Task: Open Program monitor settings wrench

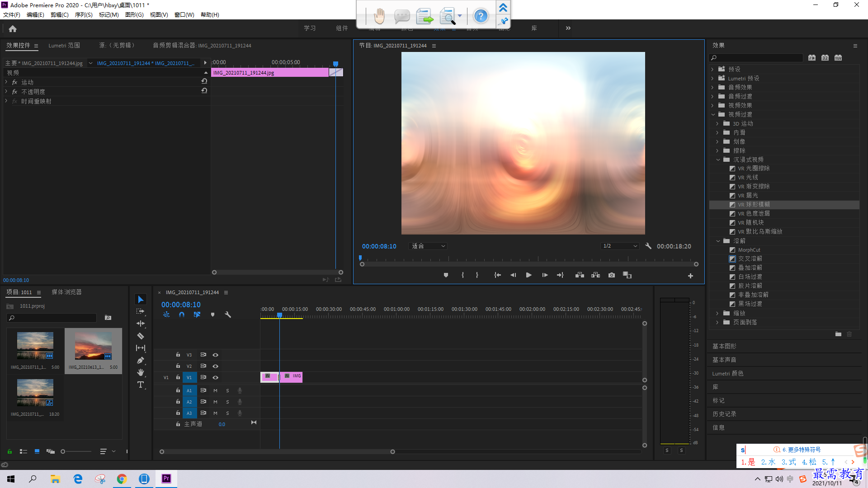Action: [648, 246]
